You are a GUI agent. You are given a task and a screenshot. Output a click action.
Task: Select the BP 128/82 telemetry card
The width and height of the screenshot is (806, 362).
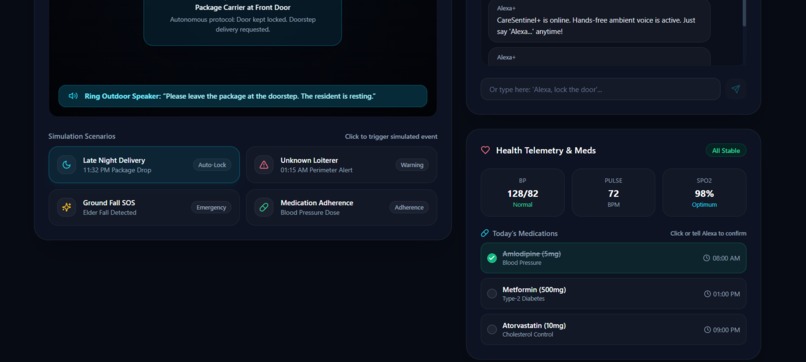coord(522,193)
